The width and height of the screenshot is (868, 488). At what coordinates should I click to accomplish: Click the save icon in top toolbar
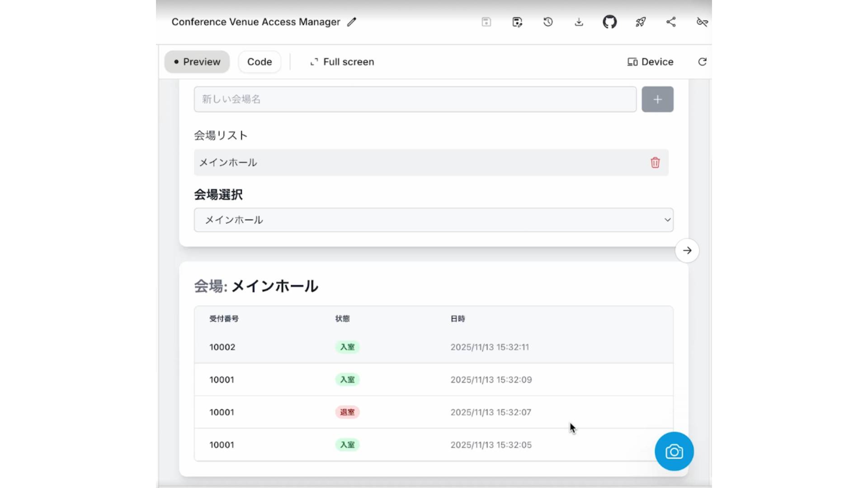486,22
